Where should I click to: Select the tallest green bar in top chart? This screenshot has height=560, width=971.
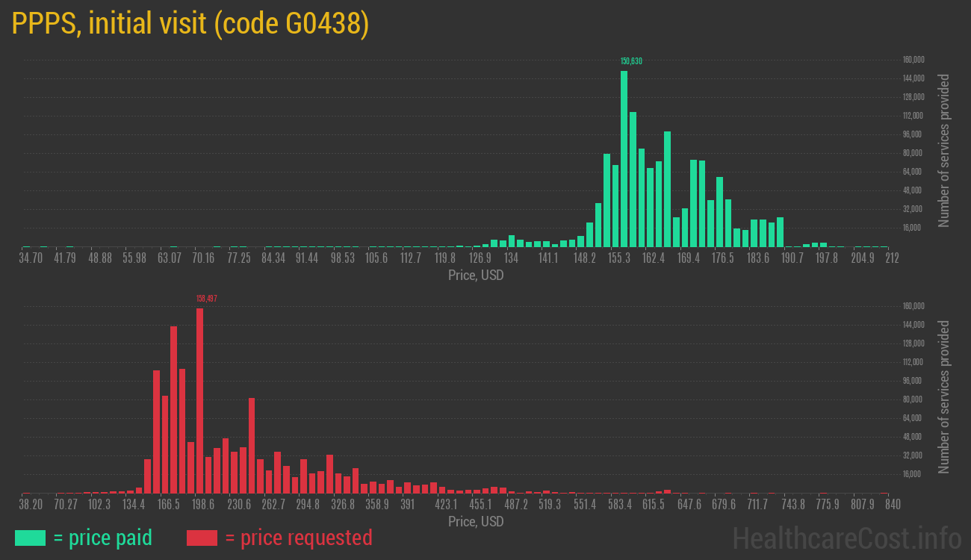pyautogui.click(x=624, y=158)
